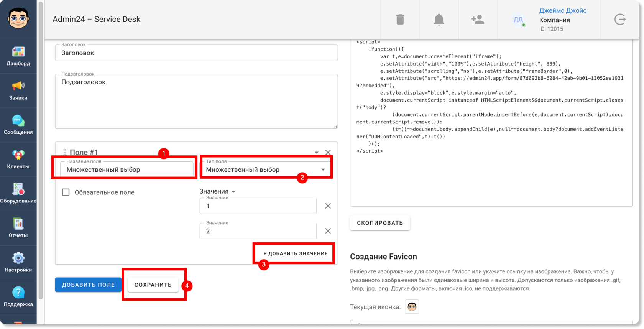
Task: Open the Поддержка section
Action: [x=18, y=297]
